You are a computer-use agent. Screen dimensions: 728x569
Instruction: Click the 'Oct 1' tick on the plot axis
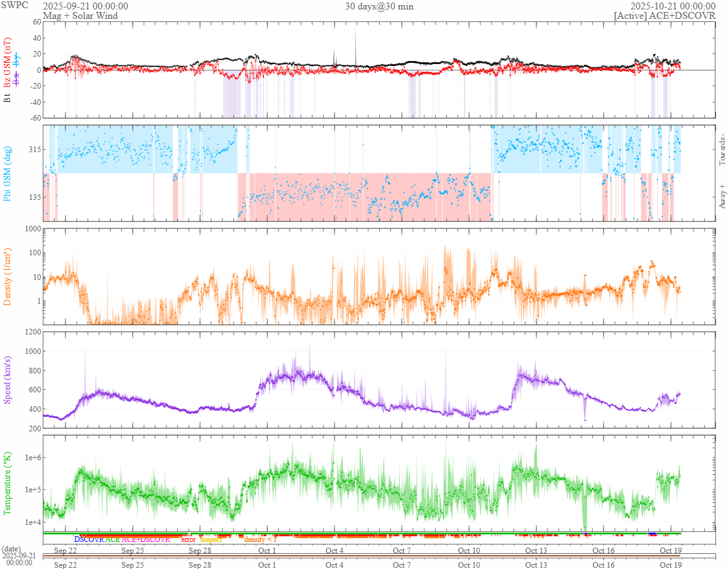pos(267,550)
